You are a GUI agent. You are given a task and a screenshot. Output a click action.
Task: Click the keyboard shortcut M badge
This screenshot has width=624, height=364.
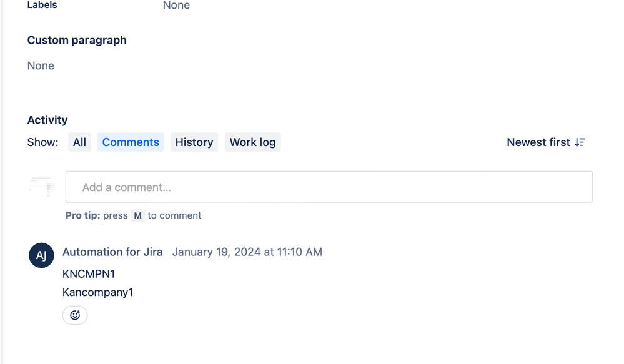pos(138,215)
